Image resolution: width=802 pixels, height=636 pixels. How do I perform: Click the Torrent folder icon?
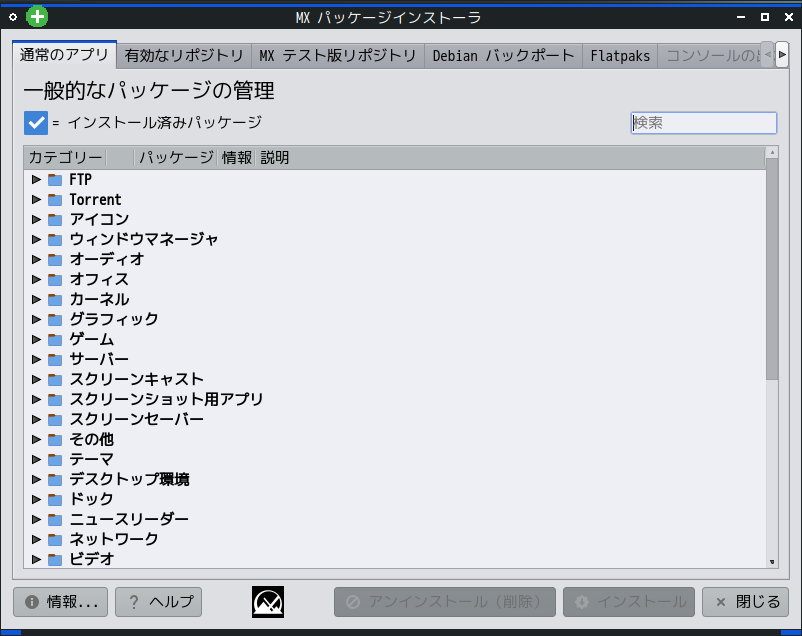[x=55, y=200]
